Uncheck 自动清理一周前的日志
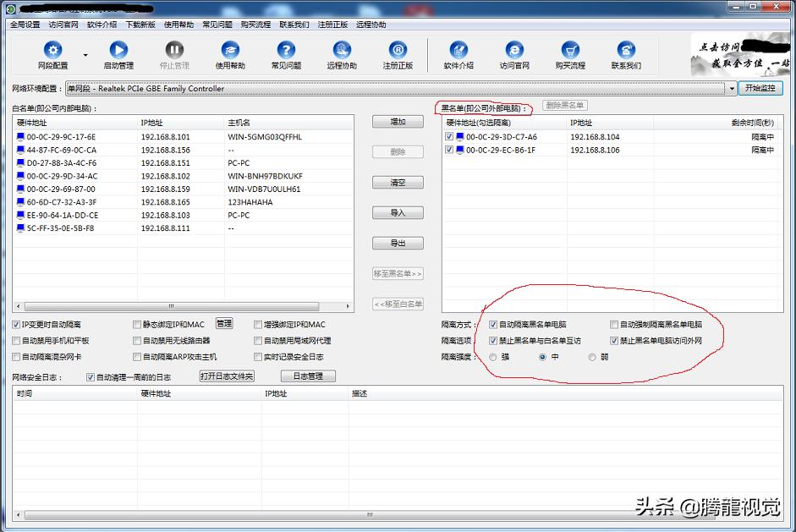This screenshot has width=796, height=532. click(x=90, y=376)
